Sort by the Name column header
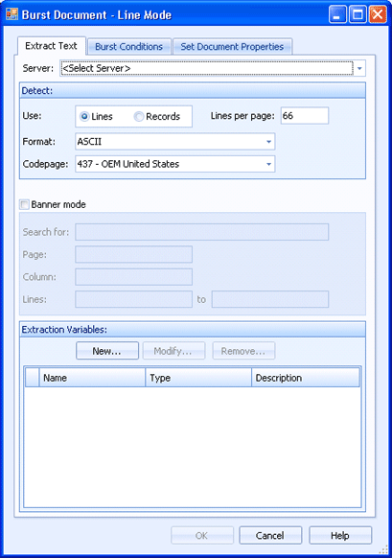 pyautogui.click(x=92, y=378)
